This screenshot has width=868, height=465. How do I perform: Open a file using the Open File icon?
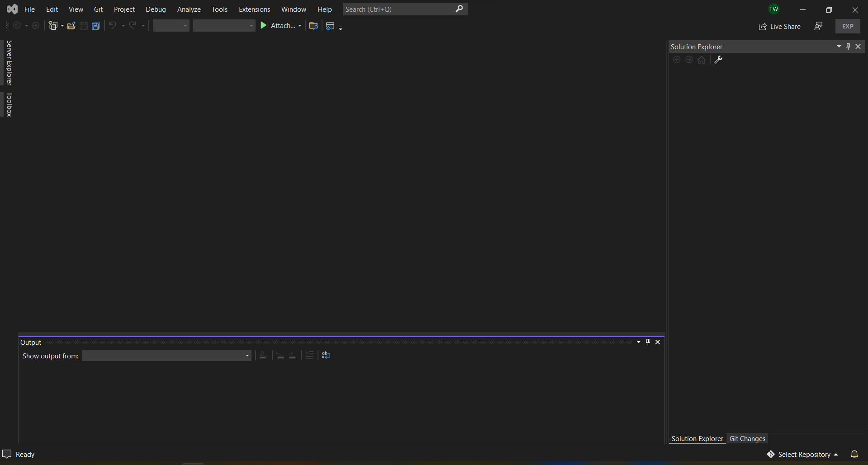click(71, 26)
